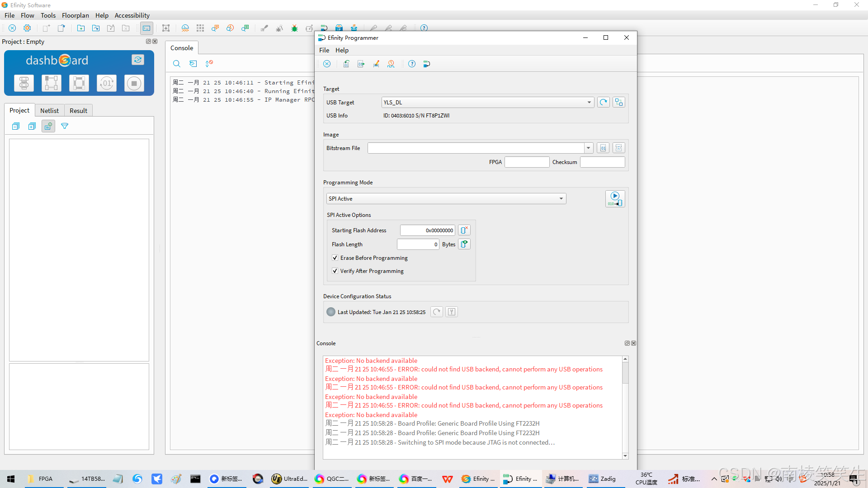Open the Flow menu
Viewport: 868px width, 488px height.
(x=28, y=15)
